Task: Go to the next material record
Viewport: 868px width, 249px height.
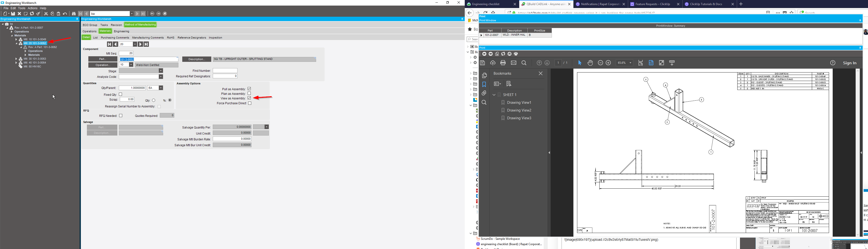Action: click(140, 44)
